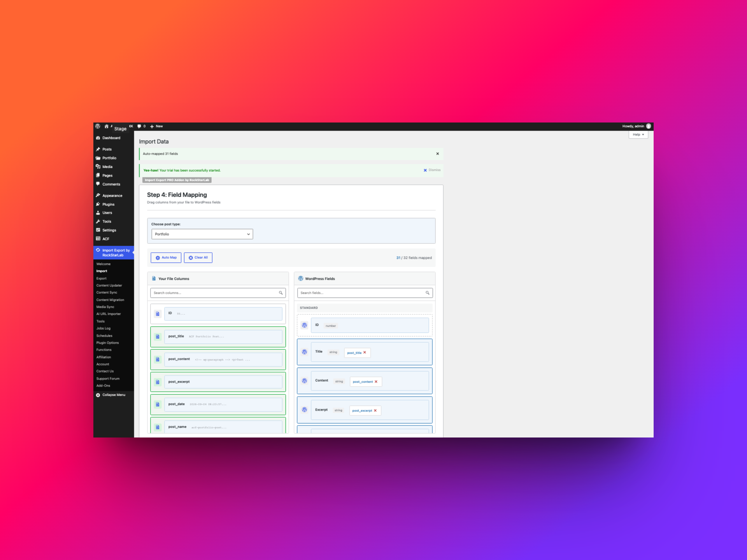Open Media library menu
This screenshot has width=747, height=560.
(x=107, y=167)
